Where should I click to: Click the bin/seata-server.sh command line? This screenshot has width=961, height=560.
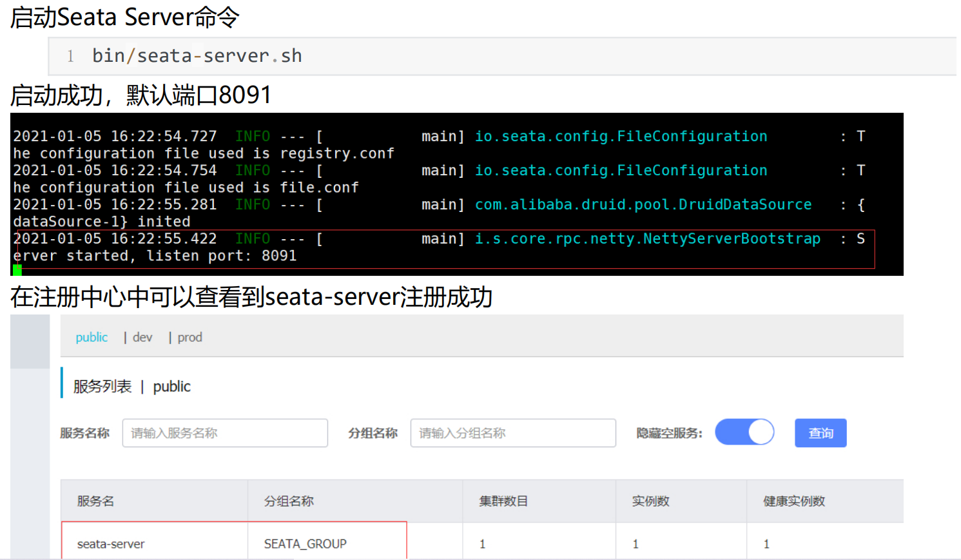(197, 56)
